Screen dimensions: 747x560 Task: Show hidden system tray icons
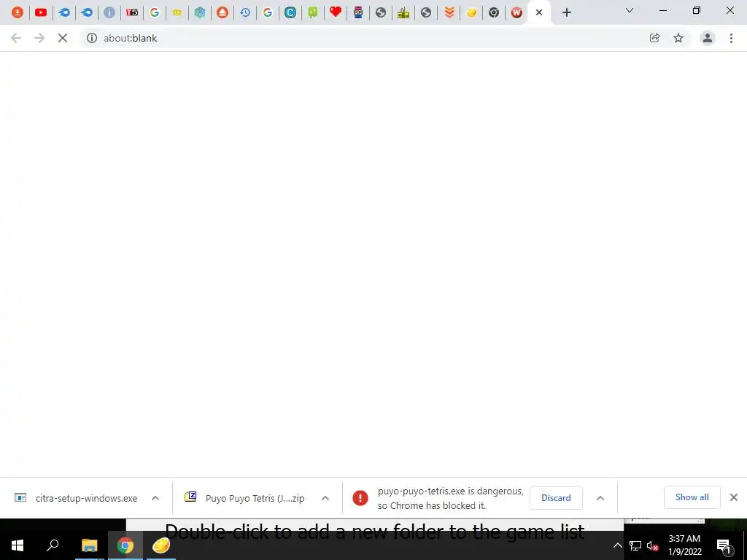tap(617, 545)
